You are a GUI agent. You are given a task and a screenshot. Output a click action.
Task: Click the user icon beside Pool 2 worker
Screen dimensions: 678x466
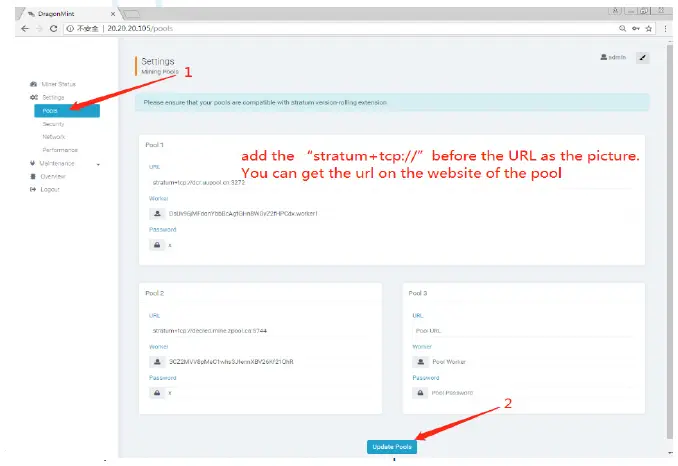(x=157, y=362)
